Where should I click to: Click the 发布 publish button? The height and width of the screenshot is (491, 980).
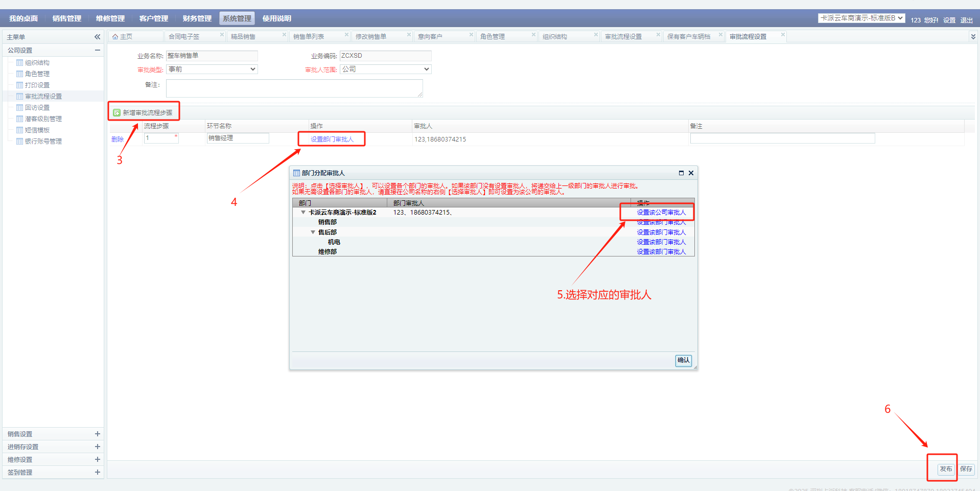point(946,469)
